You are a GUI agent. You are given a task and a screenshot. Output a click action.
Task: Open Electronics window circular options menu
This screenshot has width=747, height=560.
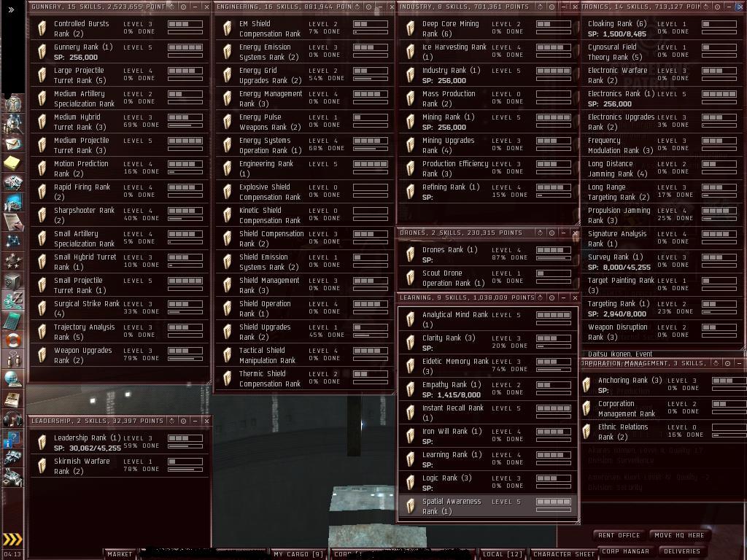pos(718,7)
